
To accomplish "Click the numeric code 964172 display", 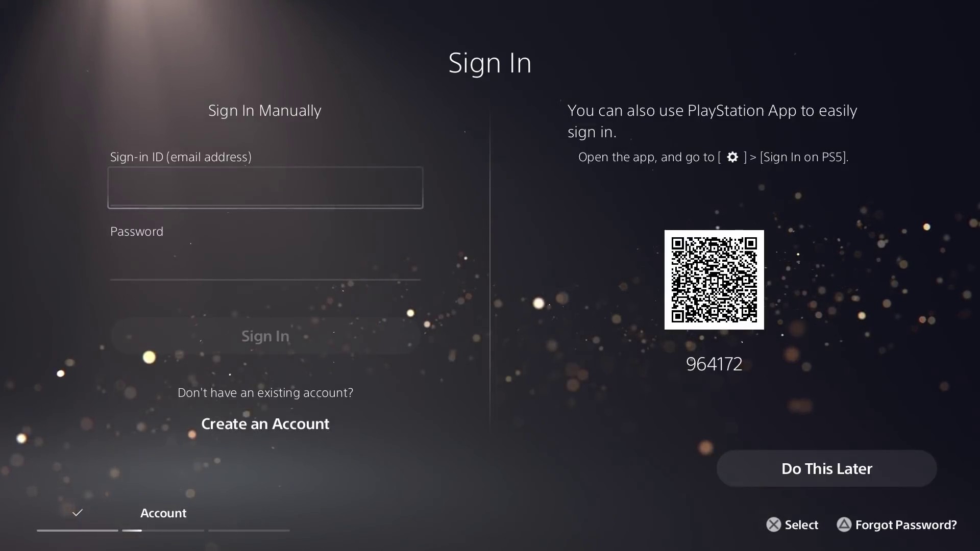I will pyautogui.click(x=714, y=364).
